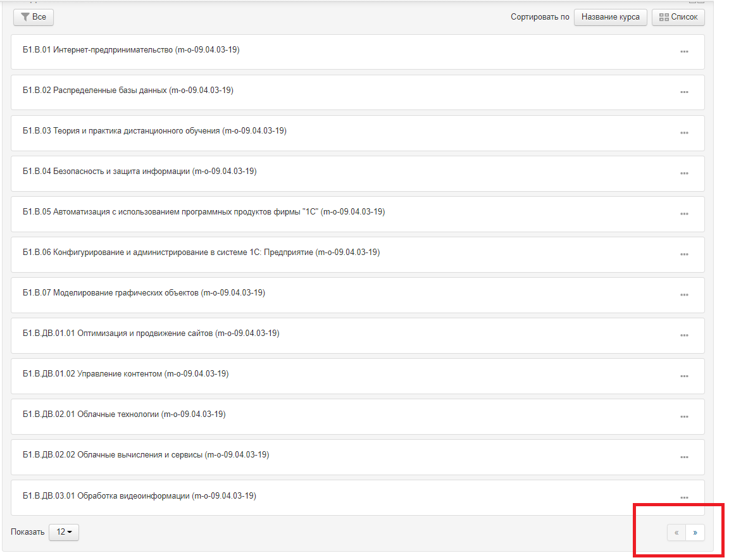Open course Б1.В.04 Безопасность и защита информации
The height and width of the screenshot is (560, 729).
(x=139, y=171)
